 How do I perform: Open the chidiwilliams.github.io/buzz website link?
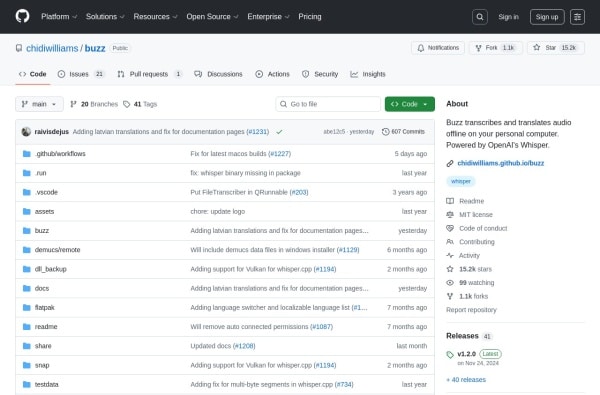pos(501,163)
